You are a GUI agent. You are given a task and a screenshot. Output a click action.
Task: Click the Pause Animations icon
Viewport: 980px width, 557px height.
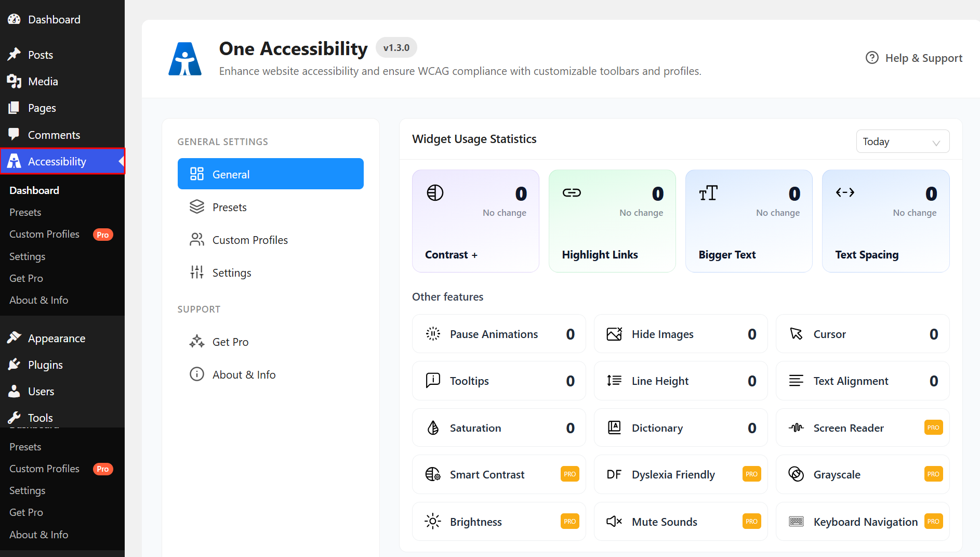433,334
